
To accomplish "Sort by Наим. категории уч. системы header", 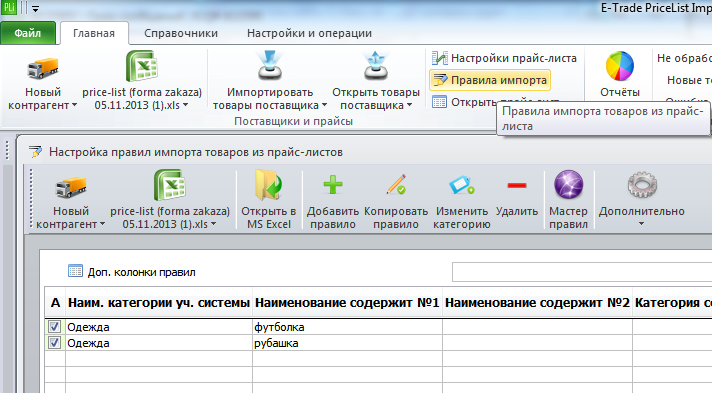I will pos(159,303).
